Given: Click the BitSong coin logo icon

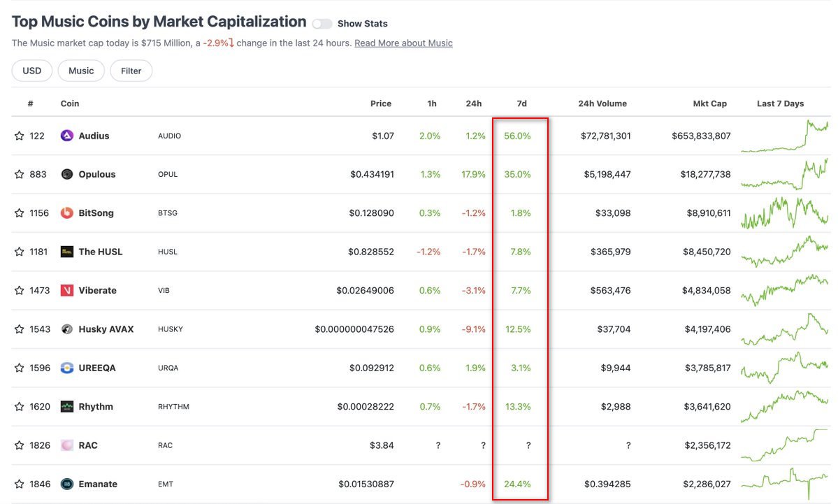Looking at the screenshot, I should 67,213.
